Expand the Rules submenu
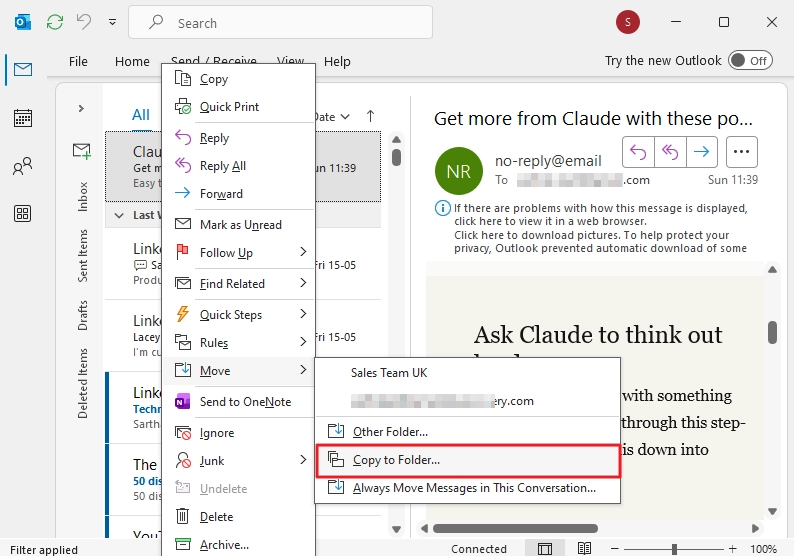Image resolution: width=794 pixels, height=556 pixels. coord(239,342)
